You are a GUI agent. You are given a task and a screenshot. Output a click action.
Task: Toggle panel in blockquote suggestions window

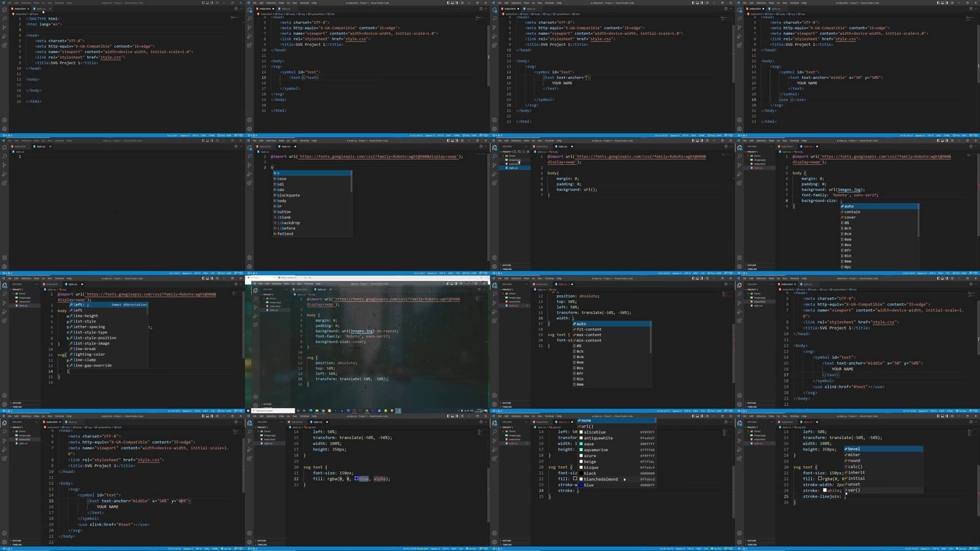pos(452,141)
